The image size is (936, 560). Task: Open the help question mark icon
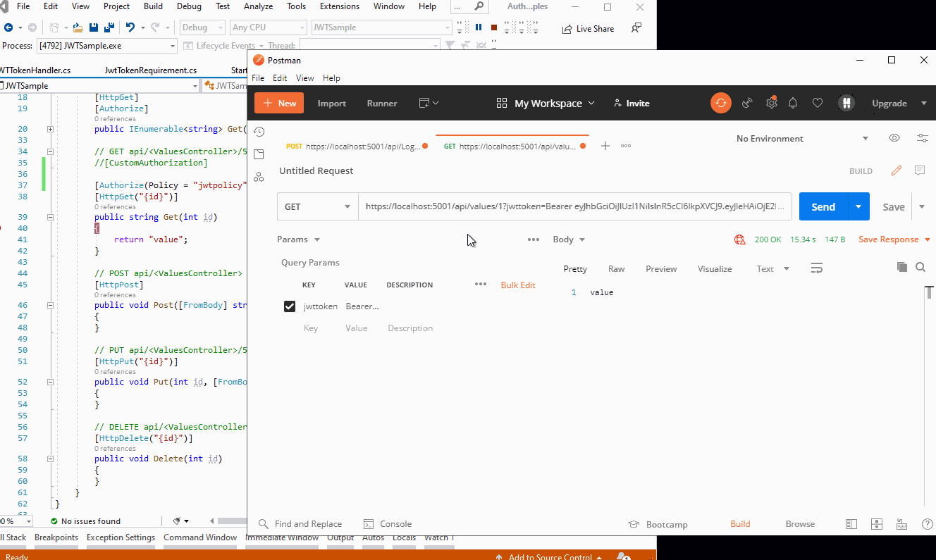pyautogui.click(x=928, y=524)
